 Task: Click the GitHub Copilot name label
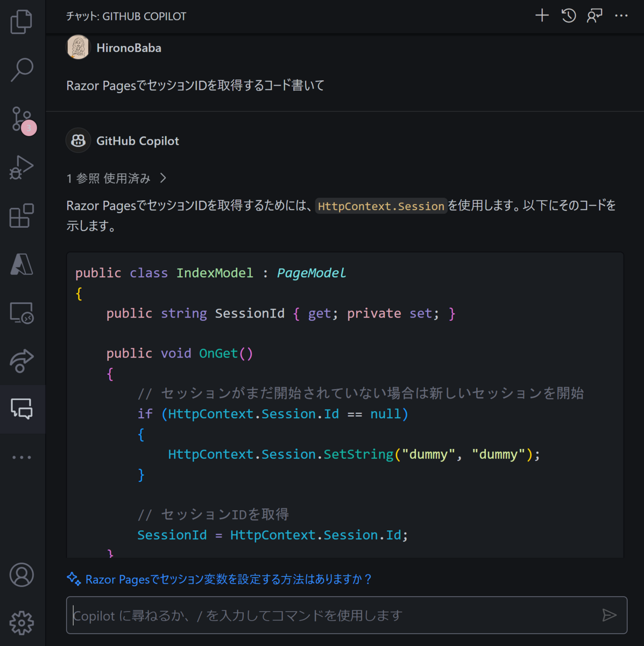point(138,141)
